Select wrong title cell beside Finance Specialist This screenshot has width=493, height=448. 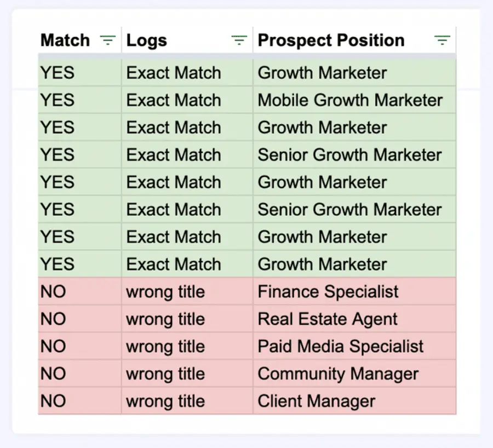(187, 291)
